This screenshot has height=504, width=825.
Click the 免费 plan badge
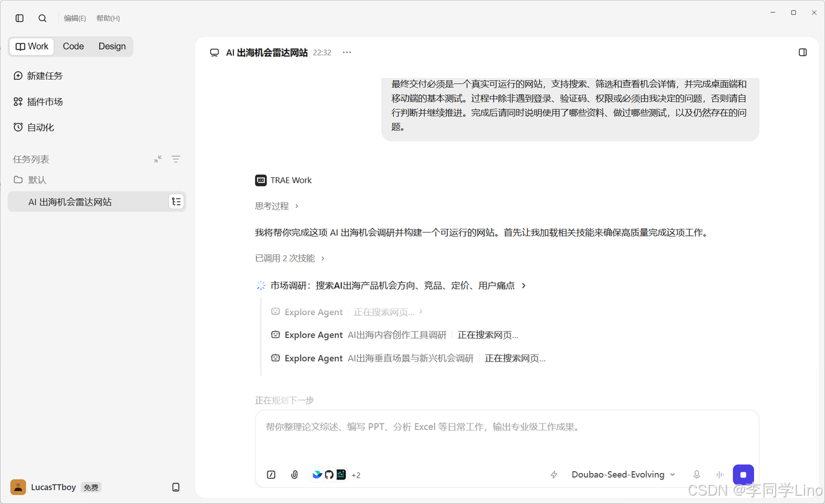pos(91,488)
